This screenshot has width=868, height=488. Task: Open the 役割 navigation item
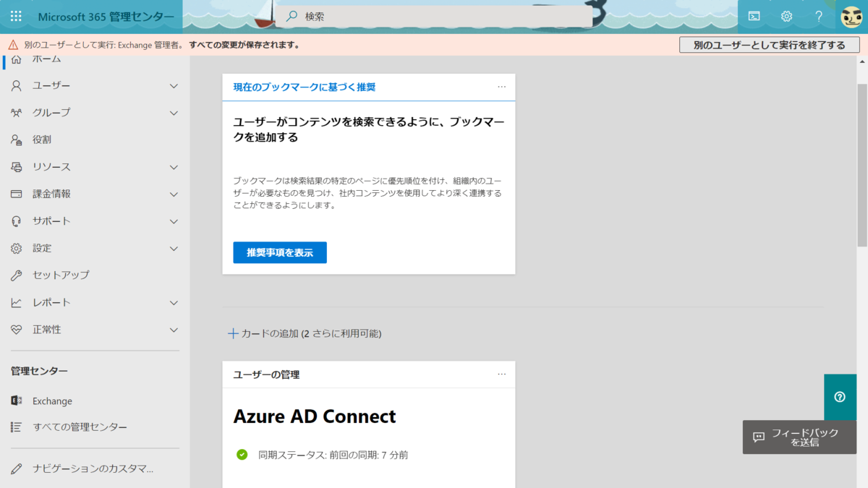point(95,140)
